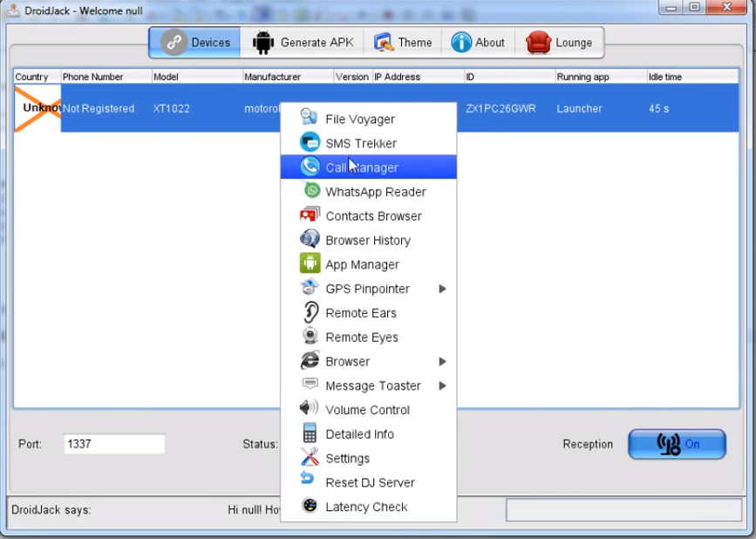Click the Launcher running app cell
This screenshot has height=539, width=756.
[x=601, y=108]
